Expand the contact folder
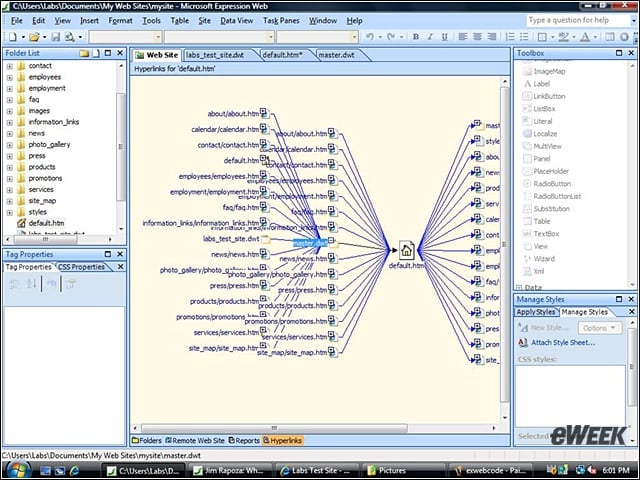The image size is (640, 480). click(10, 66)
